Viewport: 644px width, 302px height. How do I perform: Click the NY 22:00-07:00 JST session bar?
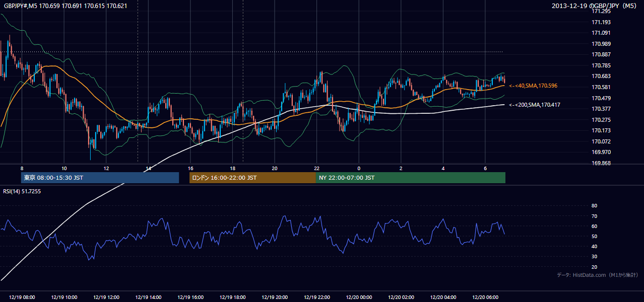[x=411, y=178]
